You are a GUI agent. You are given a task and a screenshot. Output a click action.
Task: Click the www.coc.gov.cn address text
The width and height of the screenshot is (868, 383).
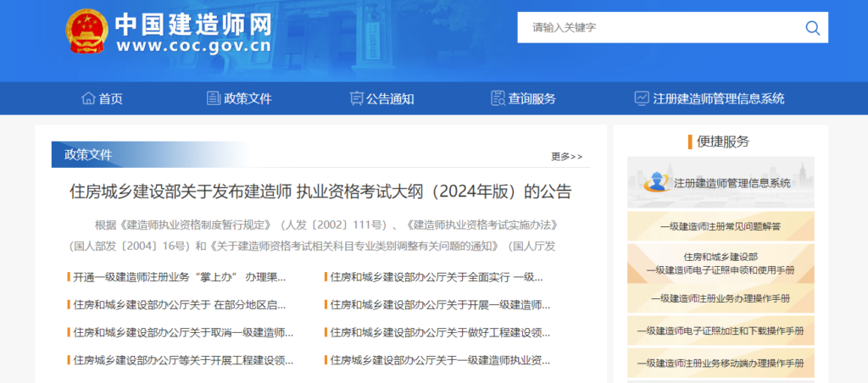[x=193, y=47]
